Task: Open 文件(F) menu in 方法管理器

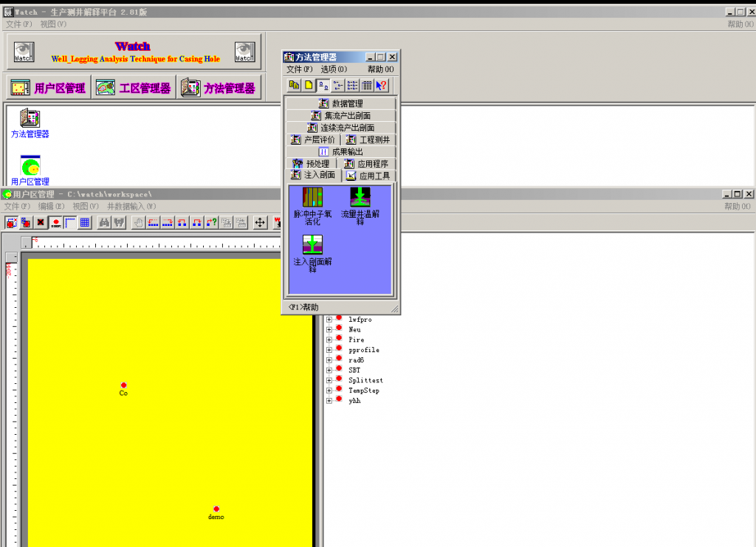Action: click(300, 69)
